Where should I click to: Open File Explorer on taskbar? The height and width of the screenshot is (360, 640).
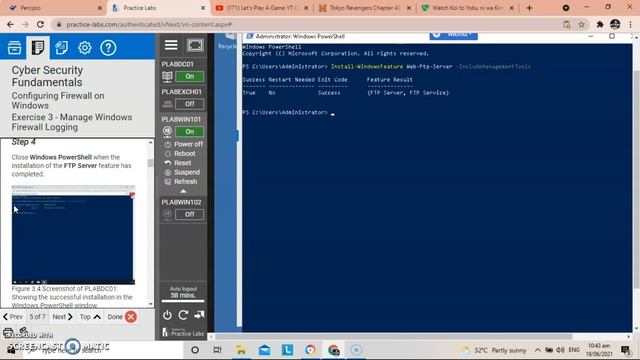point(241,350)
